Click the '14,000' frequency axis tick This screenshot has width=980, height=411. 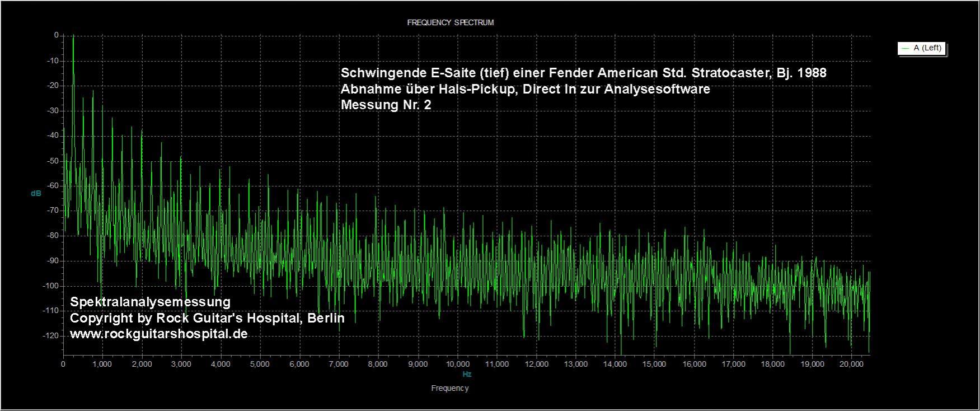click(615, 364)
